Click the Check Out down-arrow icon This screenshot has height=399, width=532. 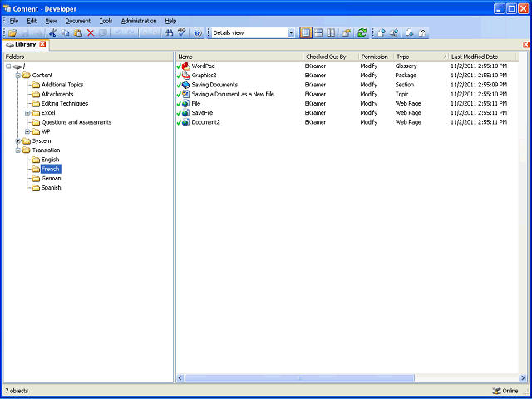coord(409,33)
